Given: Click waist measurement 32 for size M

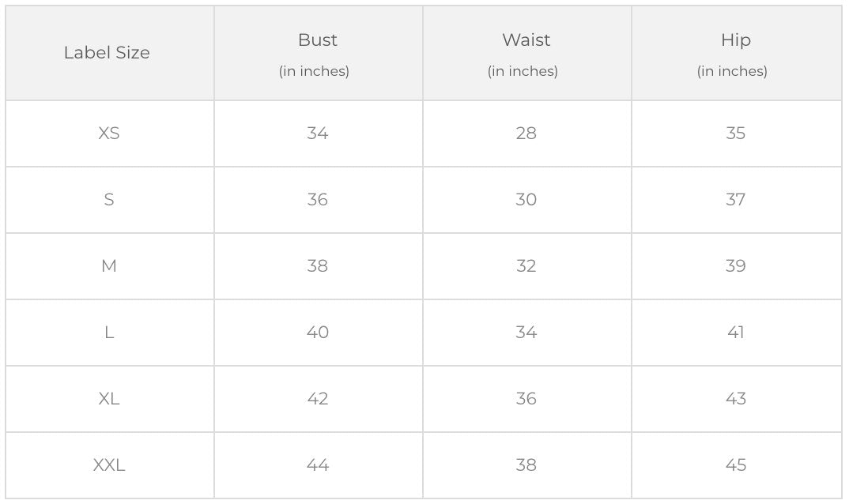Looking at the screenshot, I should [x=526, y=266].
